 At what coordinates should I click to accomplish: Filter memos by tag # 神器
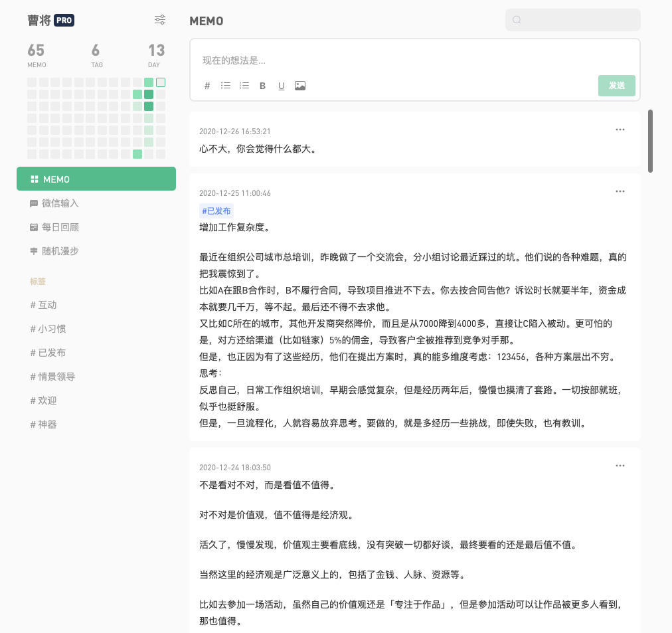pos(43,424)
